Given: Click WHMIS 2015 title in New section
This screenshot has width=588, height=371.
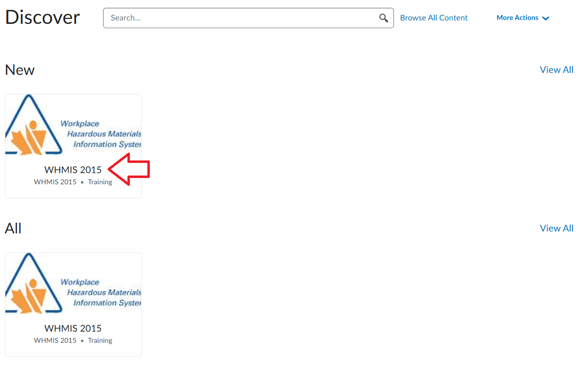Looking at the screenshot, I should point(73,170).
